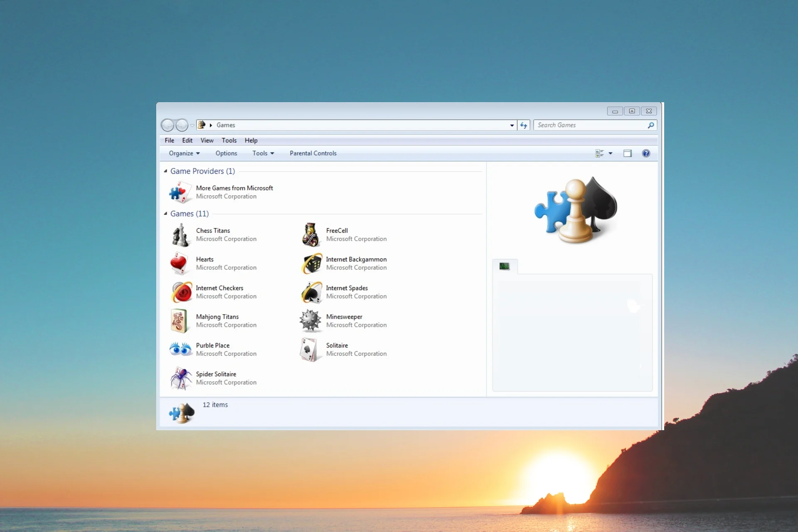798x532 pixels.
Task: Click the 12 items status text
Action: [x=215, y=405]
